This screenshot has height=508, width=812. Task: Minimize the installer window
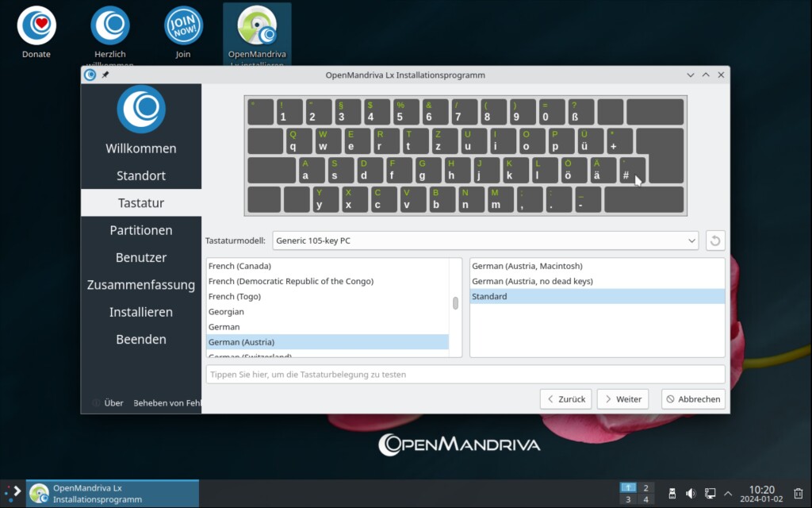[691, 75]
